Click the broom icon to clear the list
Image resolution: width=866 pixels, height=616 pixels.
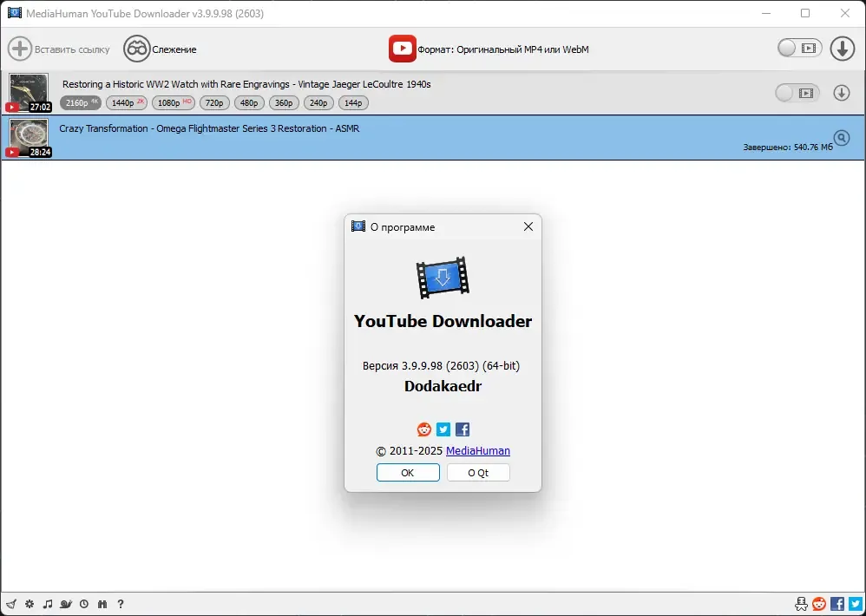(x=11, y=604)
